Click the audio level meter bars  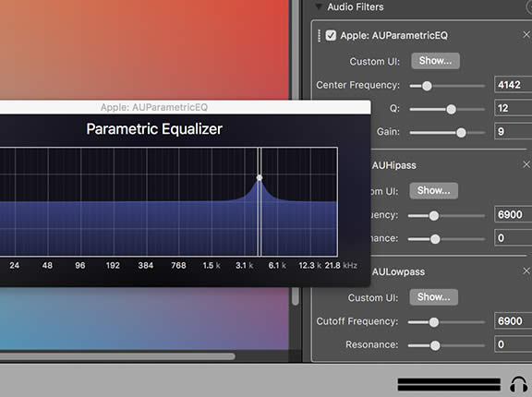(449, 384)
